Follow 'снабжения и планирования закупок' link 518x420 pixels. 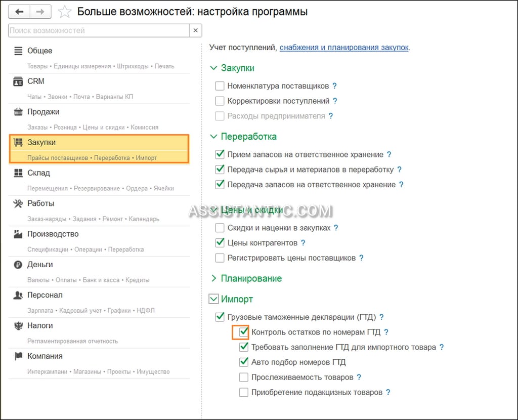[x=344, y=48]
